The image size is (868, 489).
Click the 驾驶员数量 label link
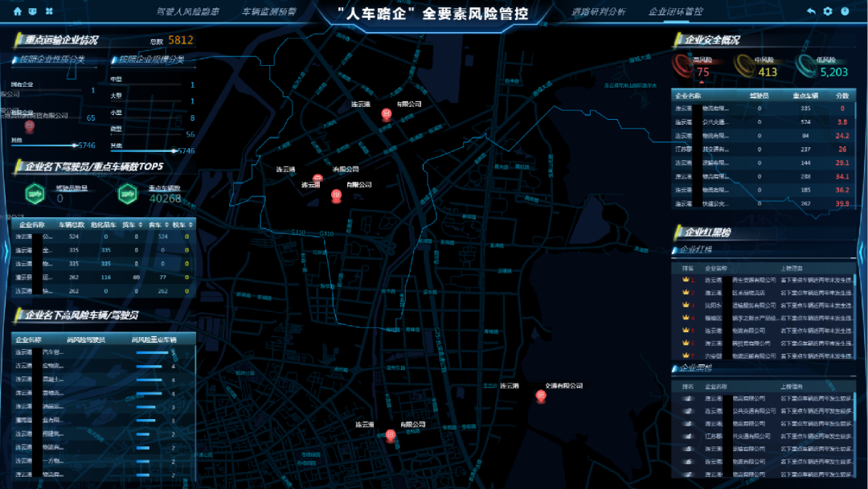point(72,188)
